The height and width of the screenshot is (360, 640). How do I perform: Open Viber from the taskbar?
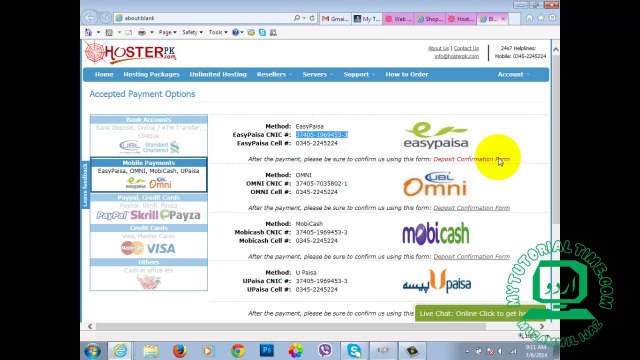click(325, 351)
